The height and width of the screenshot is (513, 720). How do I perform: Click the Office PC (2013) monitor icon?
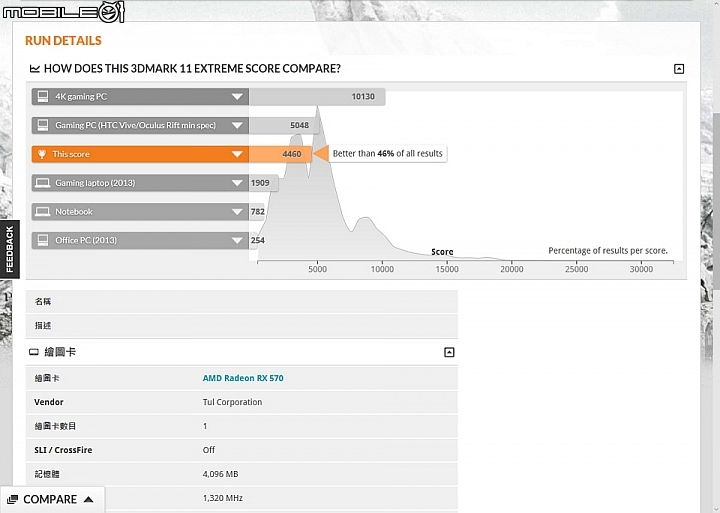pyautogui.click(x=43, y=240)
